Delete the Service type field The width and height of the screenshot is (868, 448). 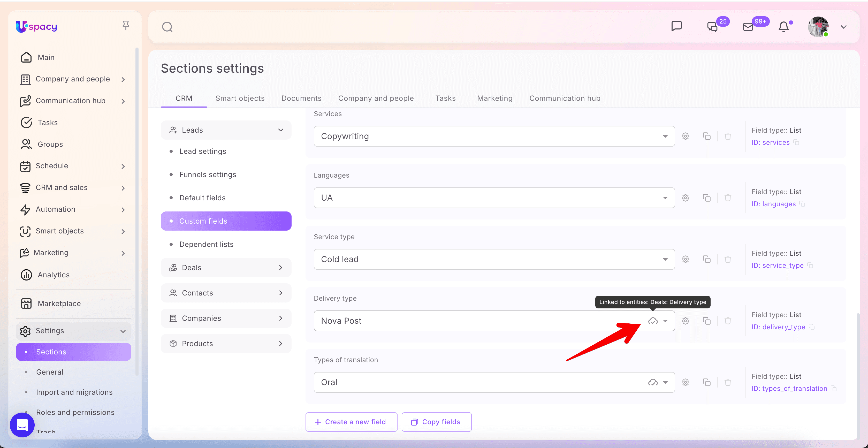tap(728, 259)
